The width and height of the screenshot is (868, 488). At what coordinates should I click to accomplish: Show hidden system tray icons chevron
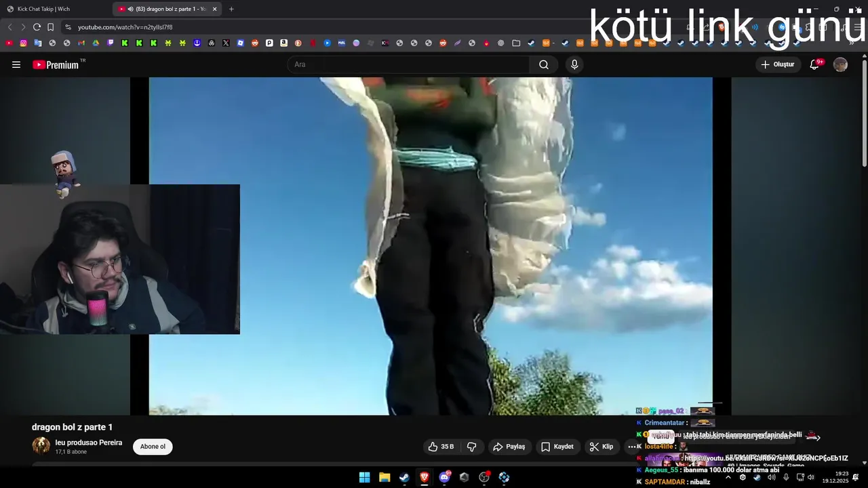[x=728, y=477]
